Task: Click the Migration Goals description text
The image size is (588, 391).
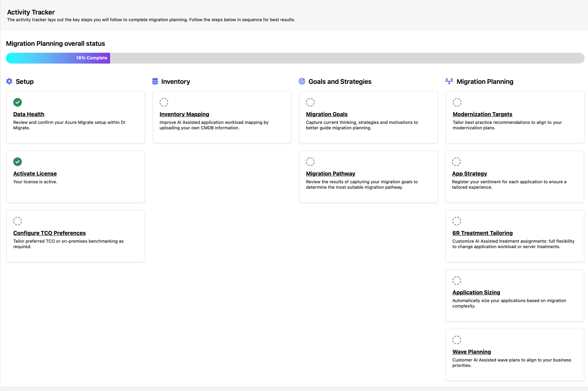Action: pos(362,125)
